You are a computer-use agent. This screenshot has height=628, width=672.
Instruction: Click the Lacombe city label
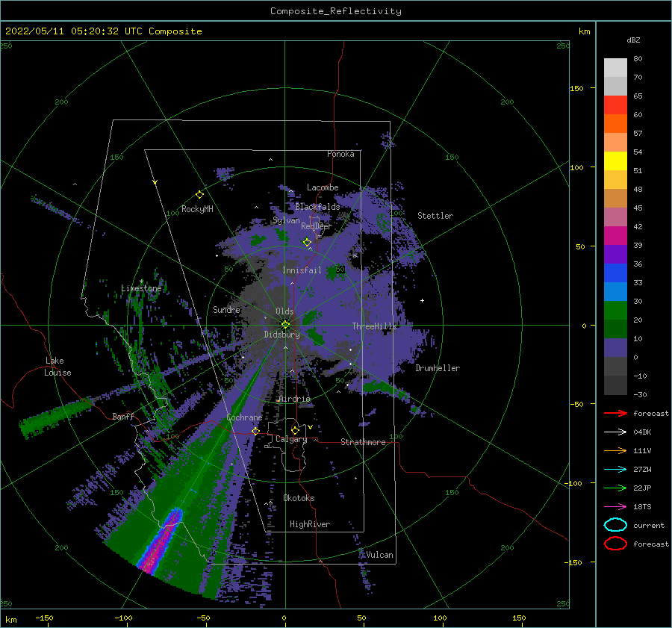tap(323, 187)
